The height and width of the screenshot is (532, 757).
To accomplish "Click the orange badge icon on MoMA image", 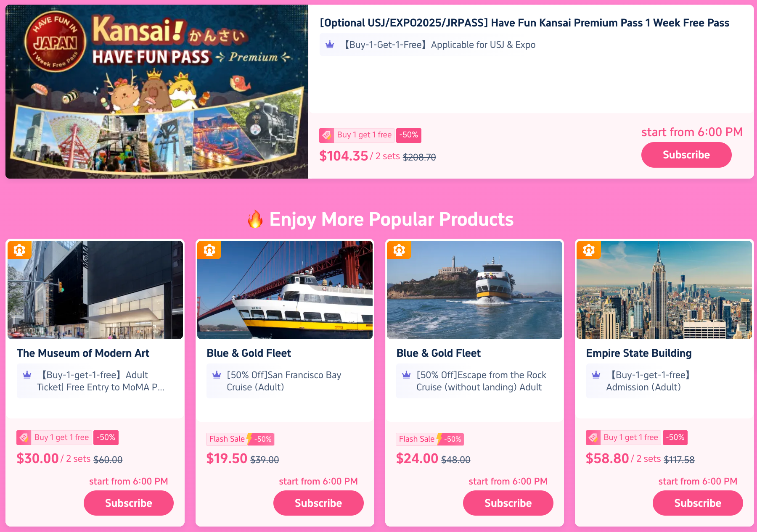I will tap(19, 250).
